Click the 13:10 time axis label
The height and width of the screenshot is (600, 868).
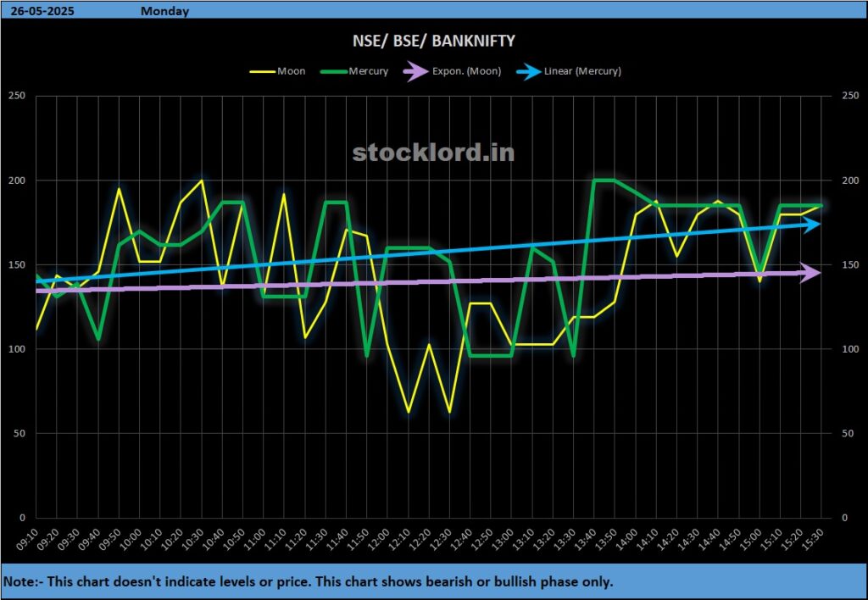click(x=524, y=539)
